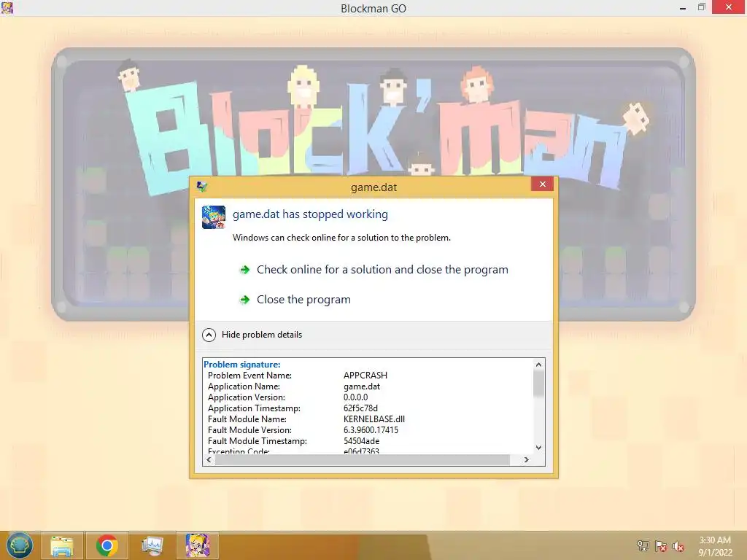
Task: Click the game.dat app icon in dialog
Action: (214, 217)
